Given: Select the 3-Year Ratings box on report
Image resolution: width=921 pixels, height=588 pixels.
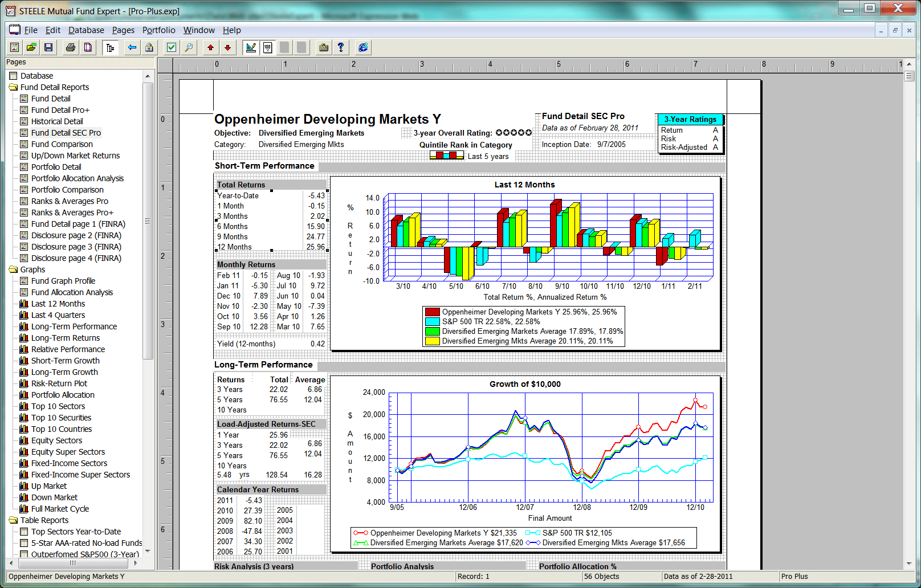Looking at the screenshot, I should (690, 133).
